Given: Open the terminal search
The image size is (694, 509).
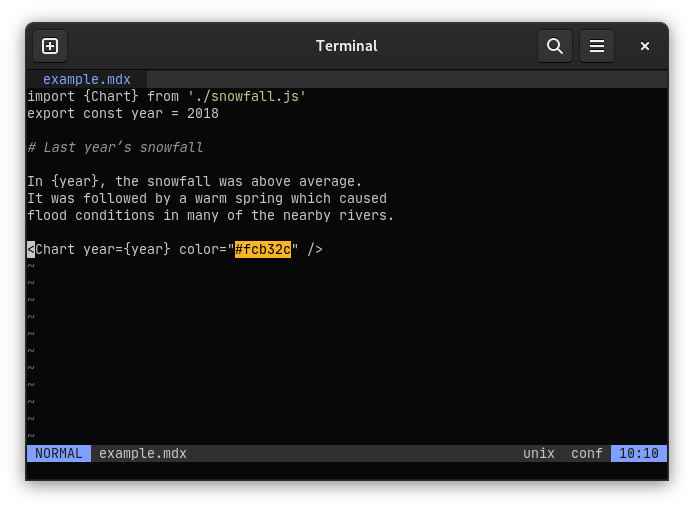Looking at the screenshot, I should coord(555,46).
